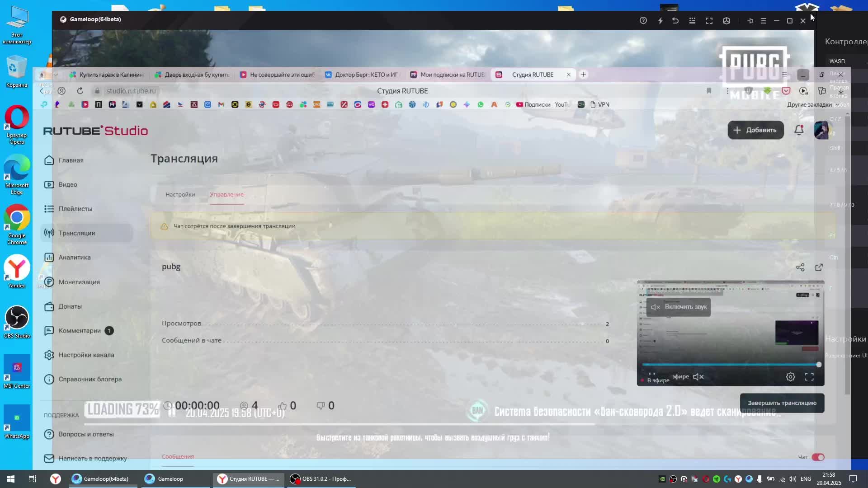Expand the Другие закладки bookmarks dropdown
The image size is (868, 488).
[812, 105]
